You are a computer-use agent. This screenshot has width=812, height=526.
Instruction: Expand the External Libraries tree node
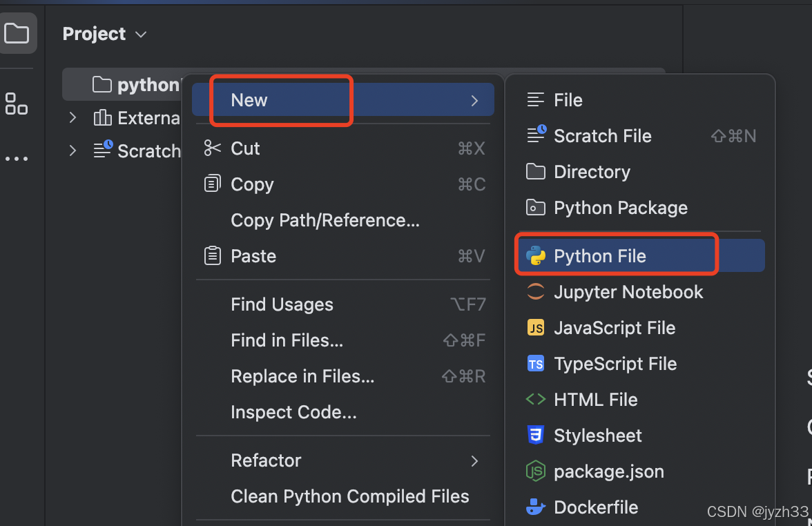click(72, 118)
